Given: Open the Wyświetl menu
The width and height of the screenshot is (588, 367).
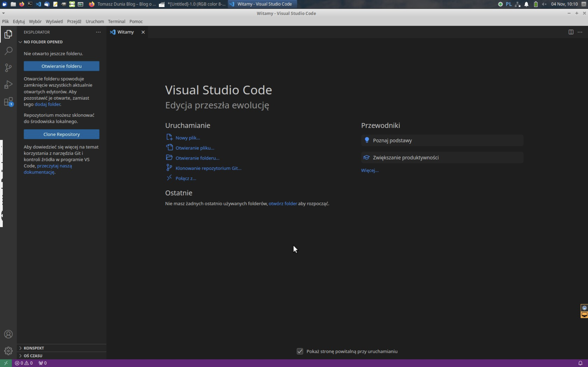Looking at the screenshot, I should (x=54, y=21).
